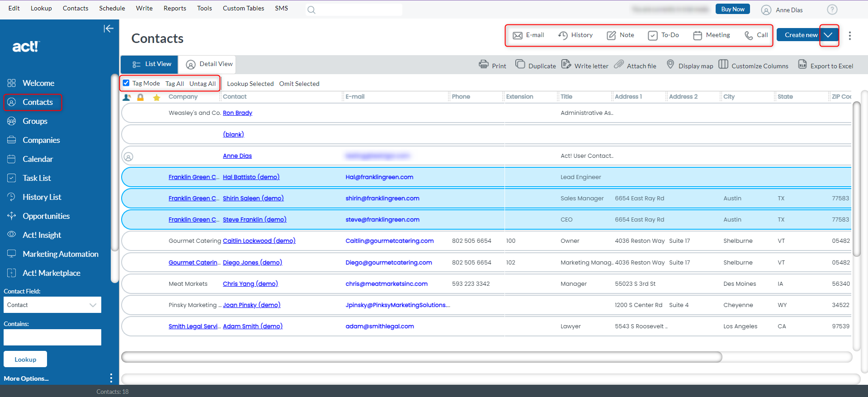Open the Contact Field dropdown
The width and height of the screenshot is (868, 397).
coord(52,305)
